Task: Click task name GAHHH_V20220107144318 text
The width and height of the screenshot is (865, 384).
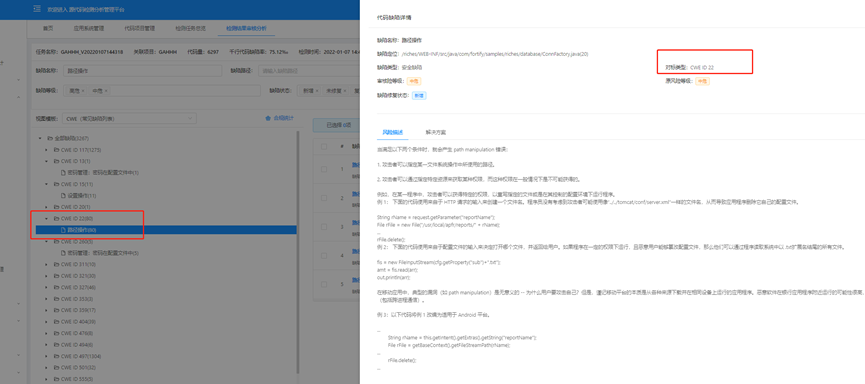Action: point(92,52)
